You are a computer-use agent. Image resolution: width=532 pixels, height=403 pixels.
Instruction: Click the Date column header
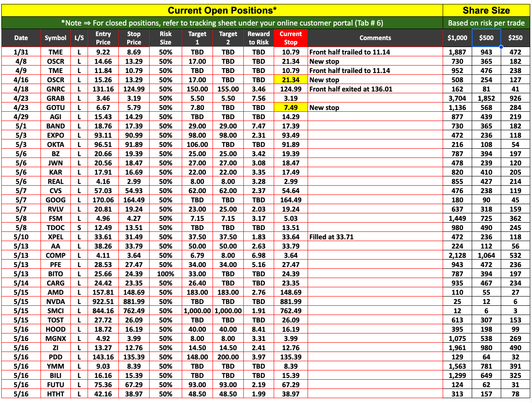[21, 38]
